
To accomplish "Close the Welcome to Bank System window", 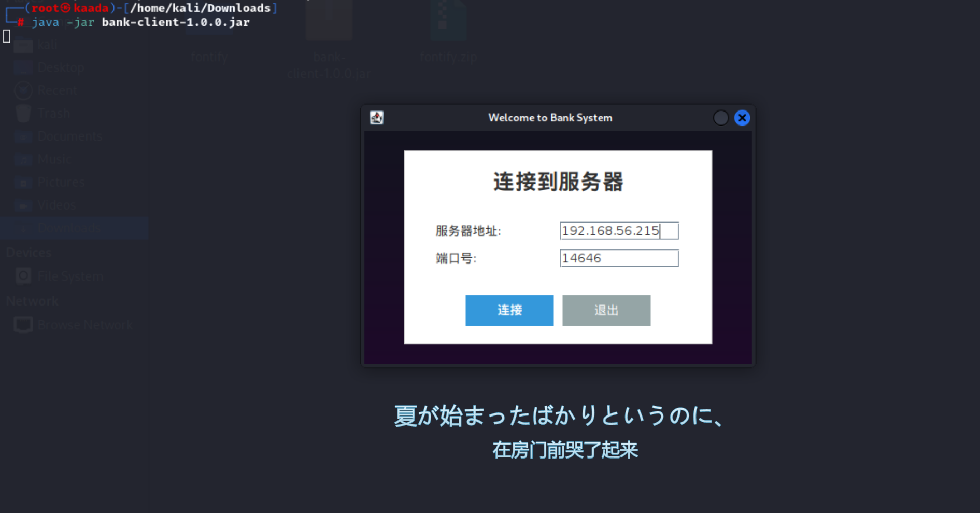I will coord(742,118).
